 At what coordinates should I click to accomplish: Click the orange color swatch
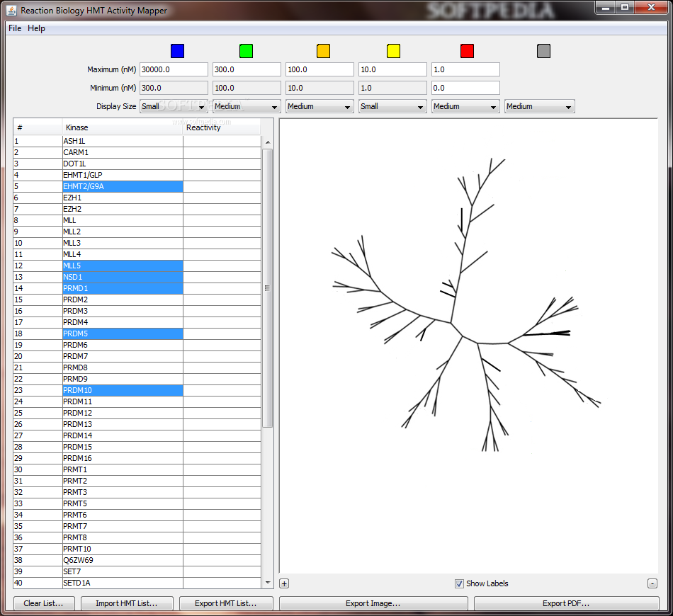coord(323,51)
